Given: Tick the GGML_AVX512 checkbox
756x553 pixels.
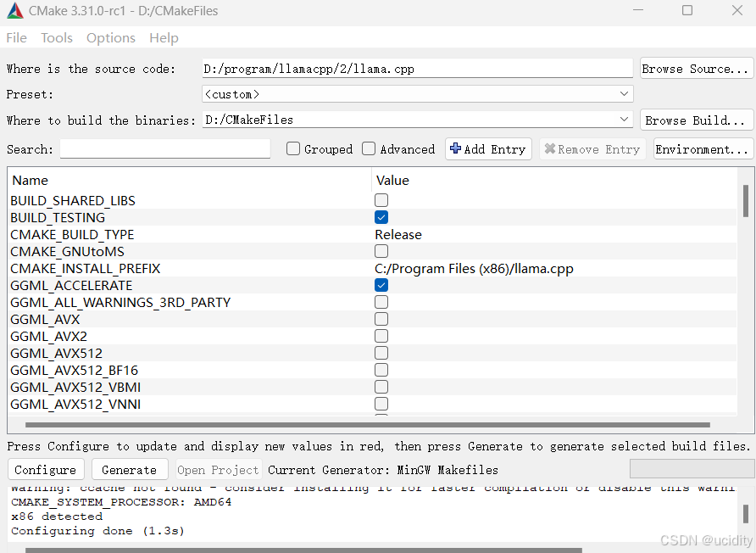Looking at the screenshot, I should click(381, 353).
